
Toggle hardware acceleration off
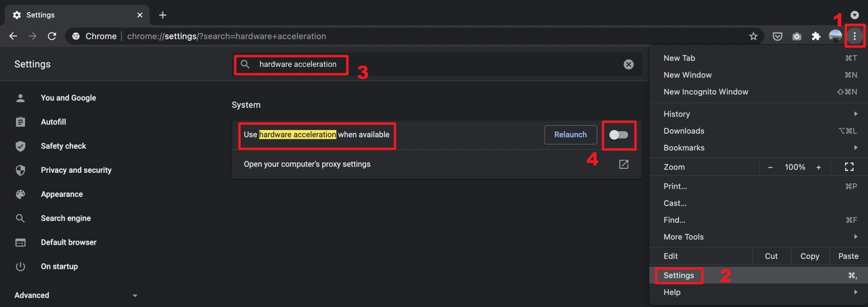(x=619, y=135)
